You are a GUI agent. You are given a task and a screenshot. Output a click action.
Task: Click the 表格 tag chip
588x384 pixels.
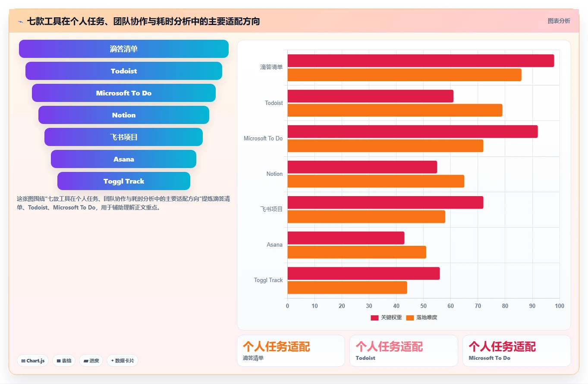[64, 361]
